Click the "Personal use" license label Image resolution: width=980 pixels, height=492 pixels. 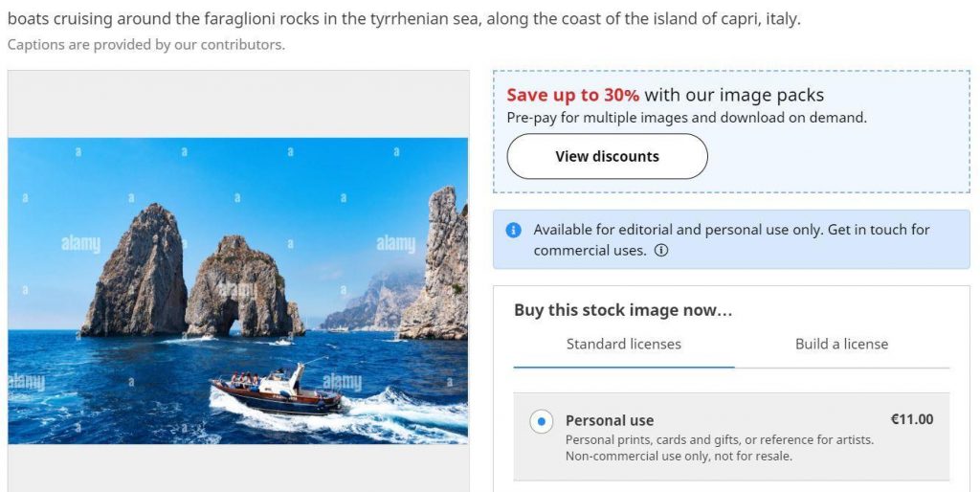click(x=610, y=420)
